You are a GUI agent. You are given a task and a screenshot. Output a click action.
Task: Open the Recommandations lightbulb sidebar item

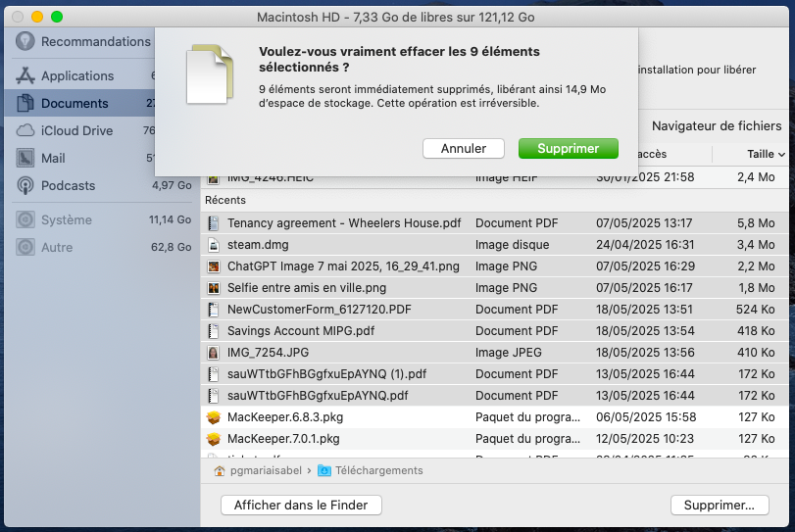[25, 42]
